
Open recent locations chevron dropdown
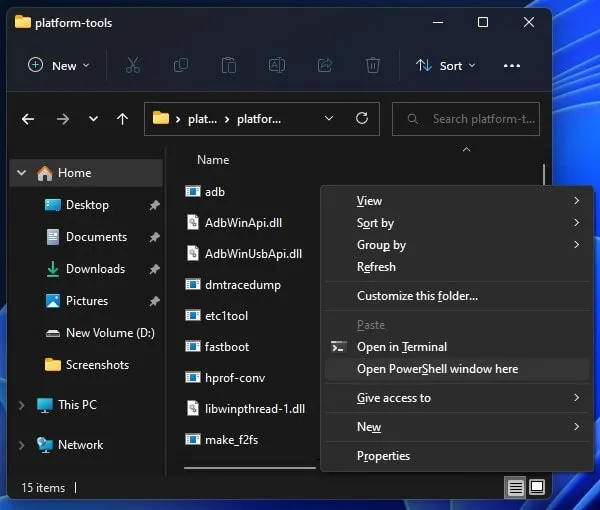[x=93, y=119]
